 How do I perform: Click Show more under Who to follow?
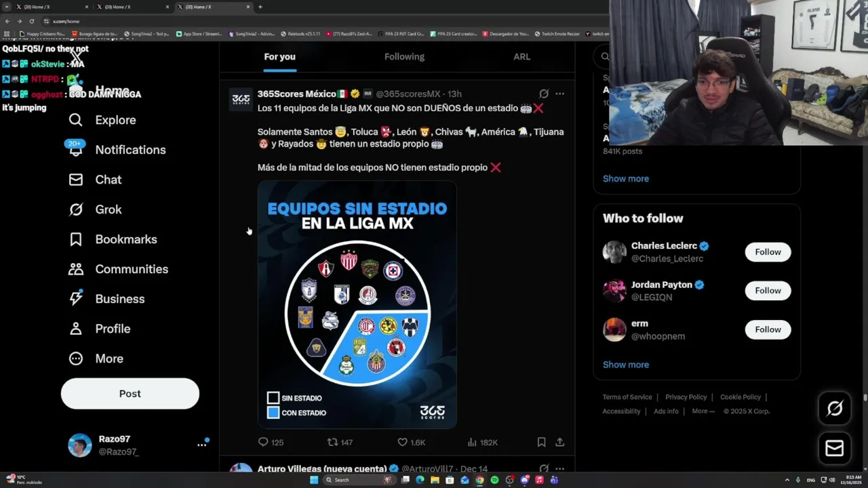coord(626,365)
